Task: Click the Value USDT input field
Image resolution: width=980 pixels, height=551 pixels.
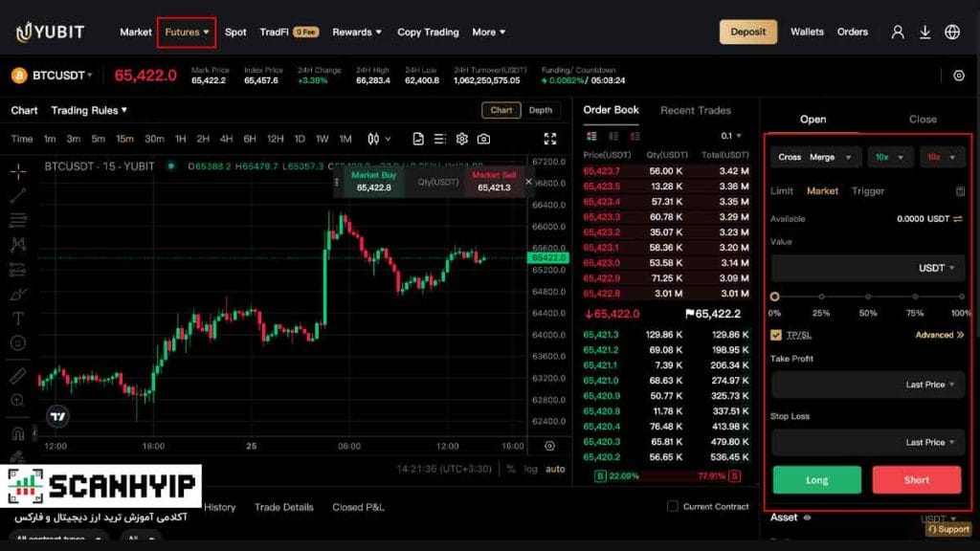Action: click(x=867, y=268)
